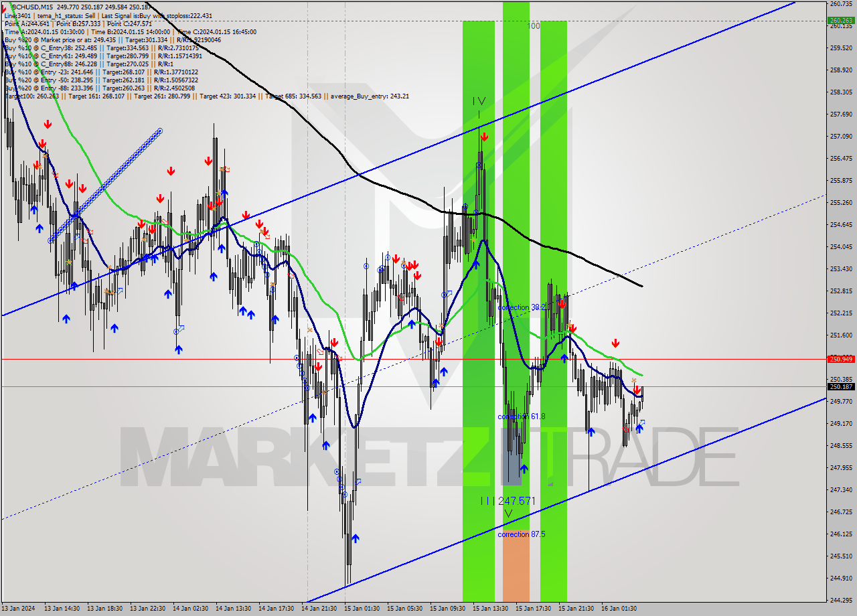This screenshot has width=857, height=616.
Task: Click the 'I I I 247.571' wave label
Action: 508,501
